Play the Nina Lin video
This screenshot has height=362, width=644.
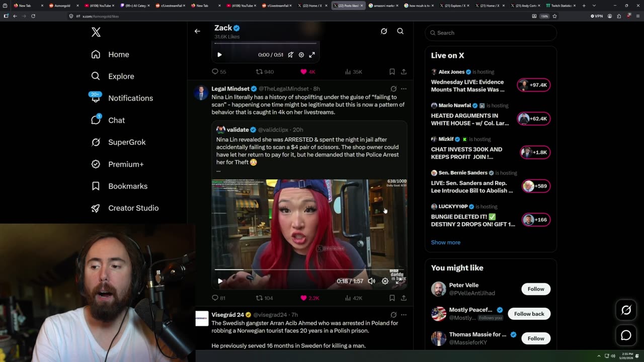[x=220, y=281]
